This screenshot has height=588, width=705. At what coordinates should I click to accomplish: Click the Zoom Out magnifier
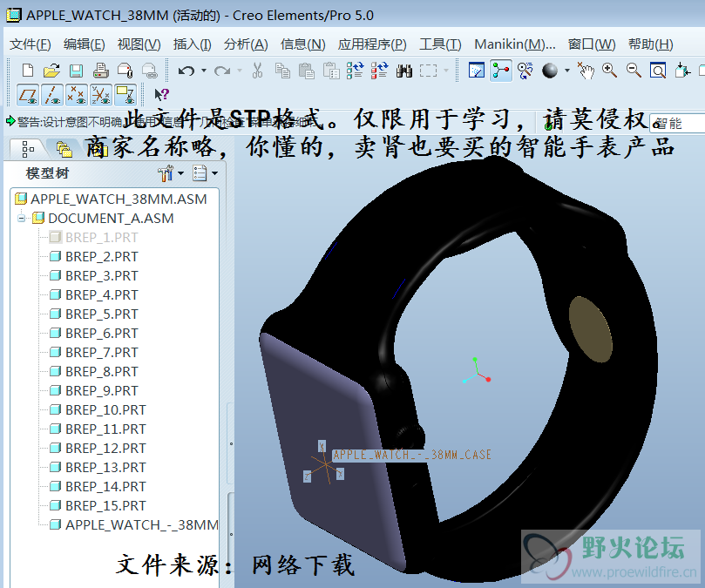634,71
